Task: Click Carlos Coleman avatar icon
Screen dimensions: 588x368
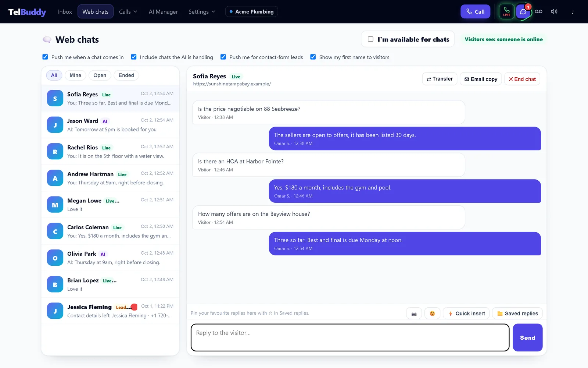Action: click(55, 231)
